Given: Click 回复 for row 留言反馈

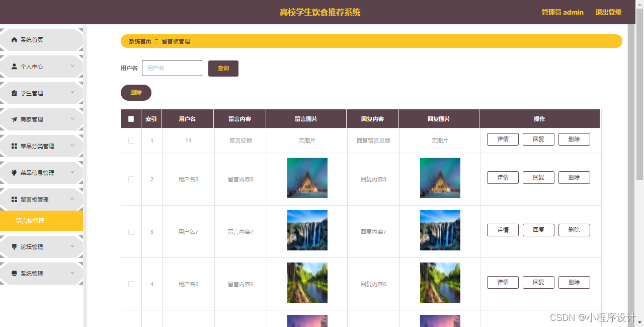Looking at the screenshot, I should coord(538,140).
